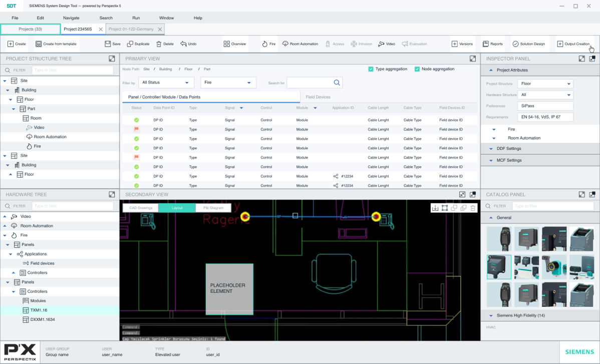Open the All Status filter dropdown
600x364 pixels.
point(166,82)
